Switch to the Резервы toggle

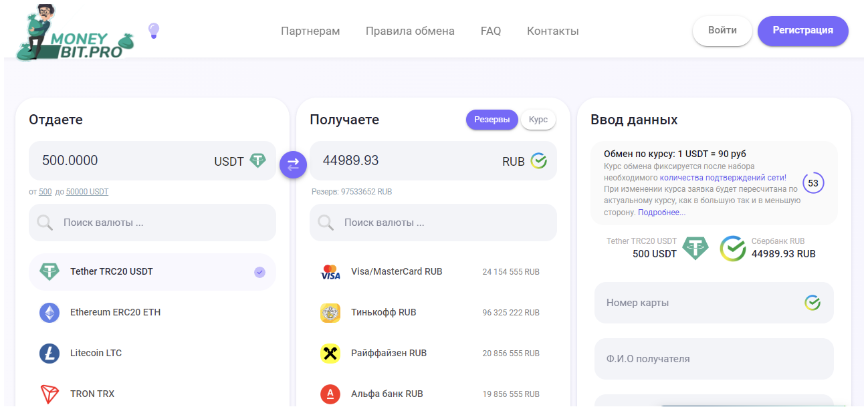(492, 120)
